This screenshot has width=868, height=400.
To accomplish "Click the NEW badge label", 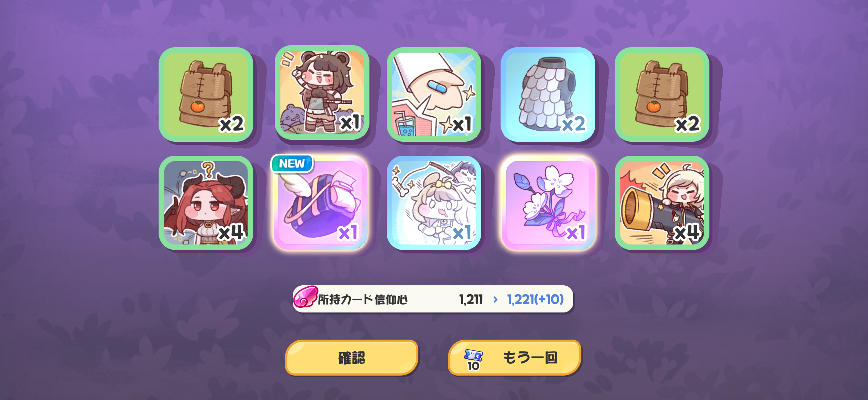I will point(292,164).
